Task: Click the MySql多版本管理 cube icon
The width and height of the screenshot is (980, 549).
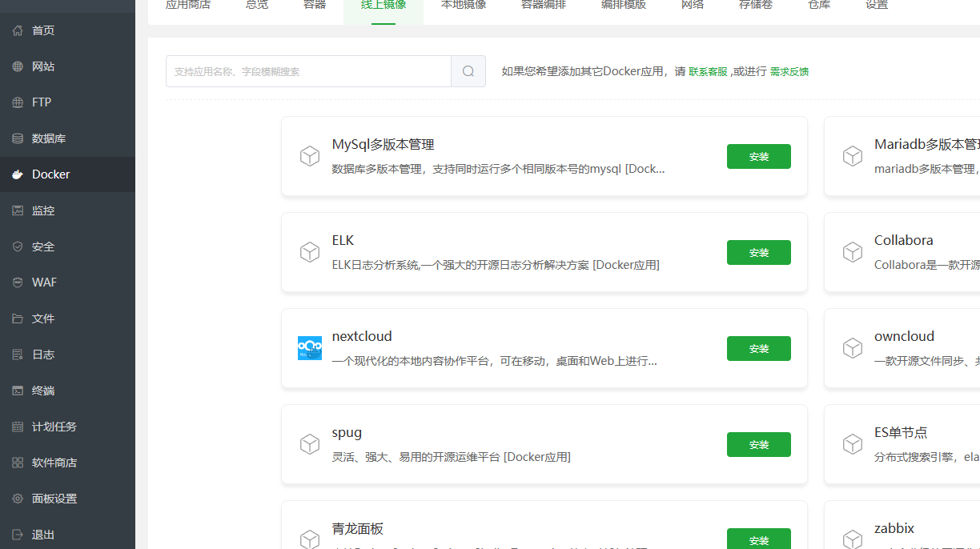Action: [x=310, y=156]
